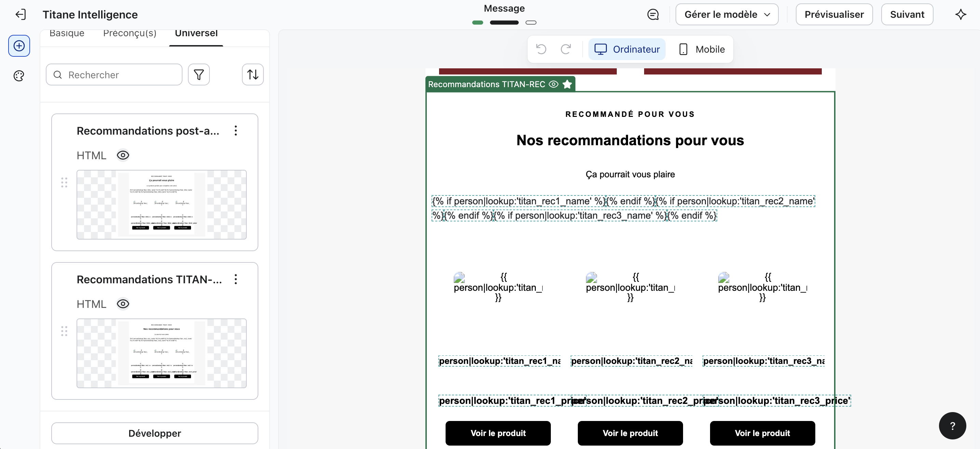The image size is (980, 449).
Task: Open the help question mark button
Action: pyautogui.click(x=952, y=425)
